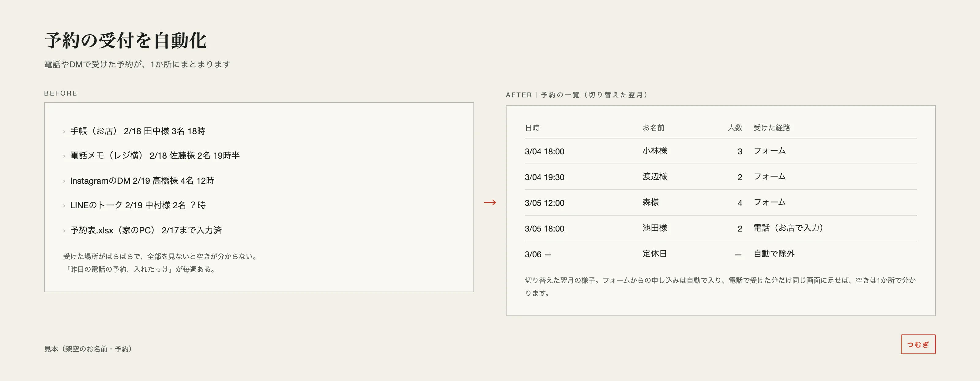Click the 3/04 19:30 date cell
This screenshot has height=381, width=980.
[545, 177]
